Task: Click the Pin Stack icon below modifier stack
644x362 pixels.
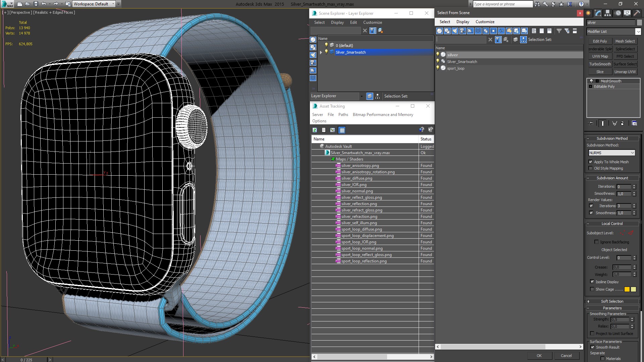Action: tap(591, 123)
